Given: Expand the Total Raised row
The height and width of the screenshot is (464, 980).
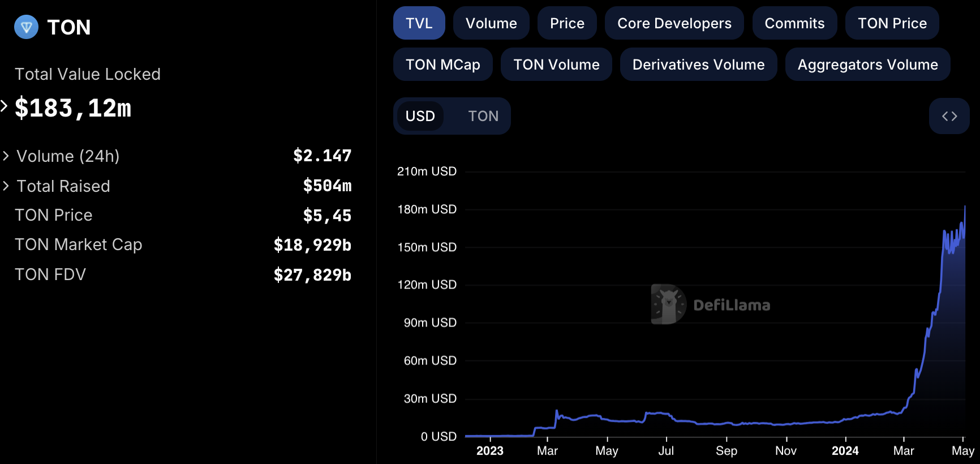Looking at the screenshot, I should 6,186.
